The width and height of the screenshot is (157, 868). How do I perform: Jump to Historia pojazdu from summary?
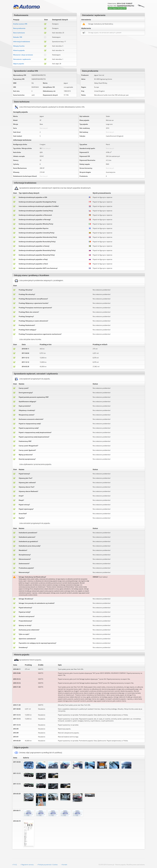(19, 50)
